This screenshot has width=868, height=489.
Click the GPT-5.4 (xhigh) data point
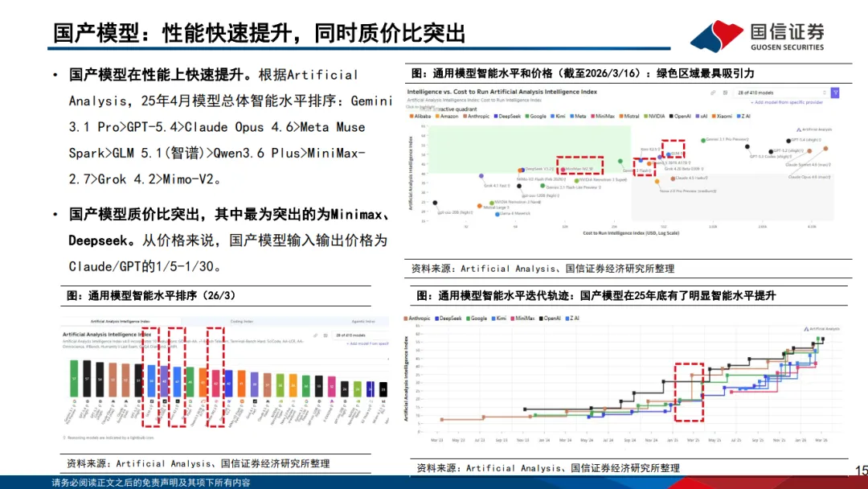pos(788,141)
